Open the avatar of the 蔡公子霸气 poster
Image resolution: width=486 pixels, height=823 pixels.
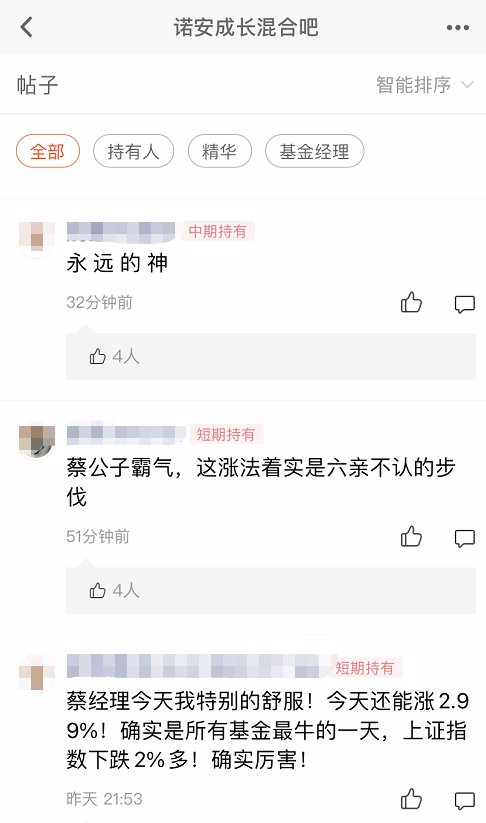coord(37,441)
